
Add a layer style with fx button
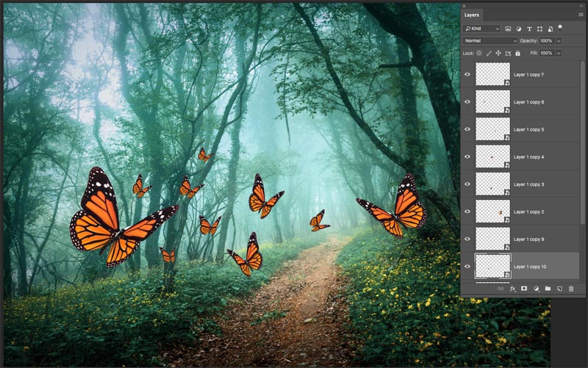coord(512,289)
